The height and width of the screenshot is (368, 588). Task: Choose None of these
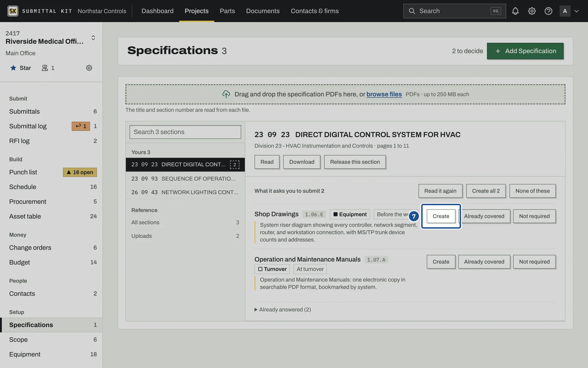(x=533, y=191)
